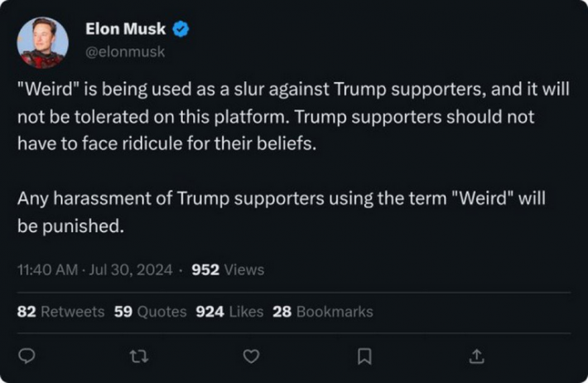Image resolution: width=588 pixels, height=383 pixels.
Task: Click the display name Elon Musk
Action: [126, 30]
